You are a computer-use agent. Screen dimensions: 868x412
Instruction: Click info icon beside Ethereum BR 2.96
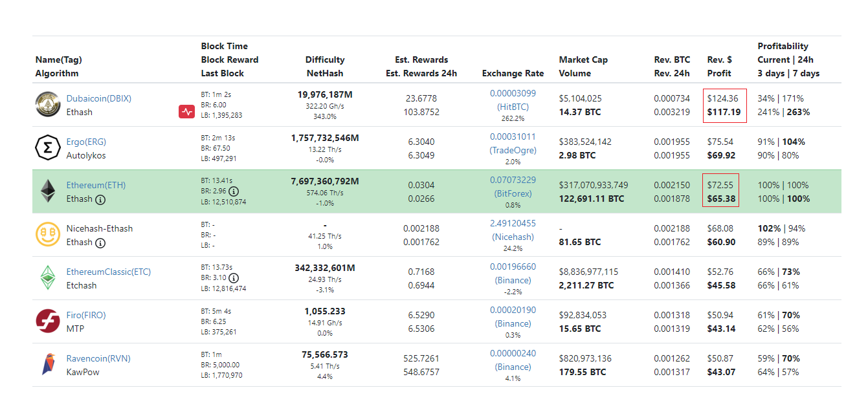(234, 191)
